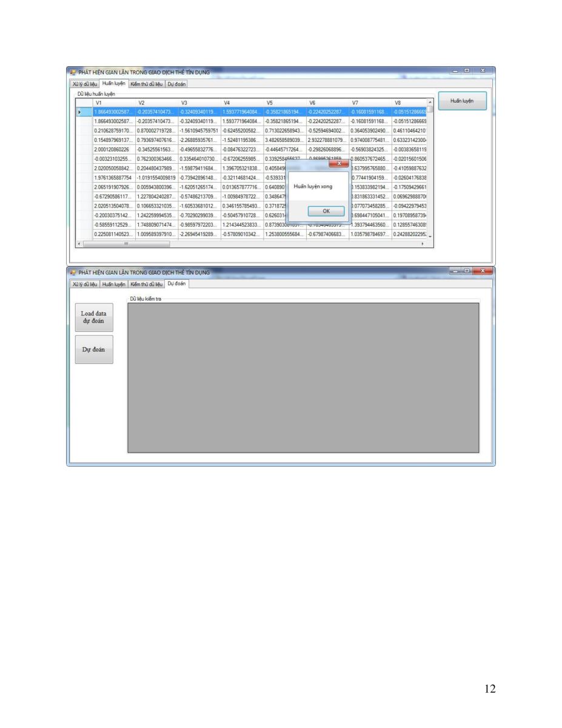This screenshot has height=728, width=562.
Task: Run prediction with the Dự đoán button
Action: (x=94, y=349)
